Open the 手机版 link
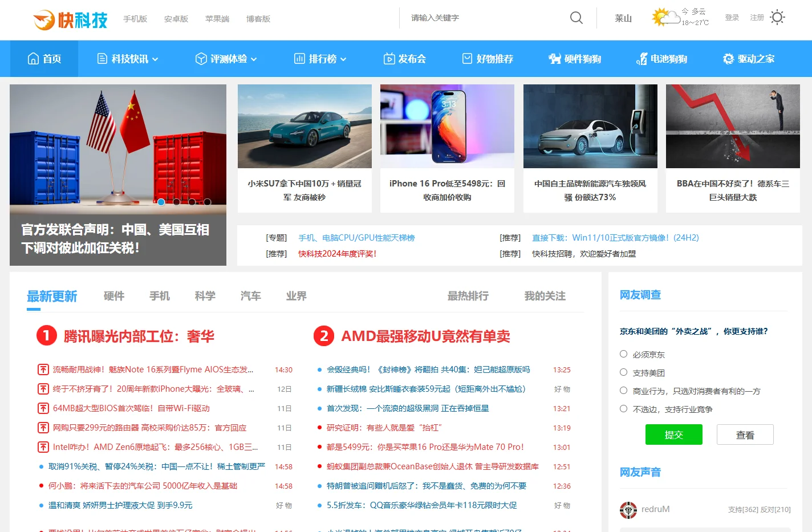812x532 pixels. [x=135, y=19]
